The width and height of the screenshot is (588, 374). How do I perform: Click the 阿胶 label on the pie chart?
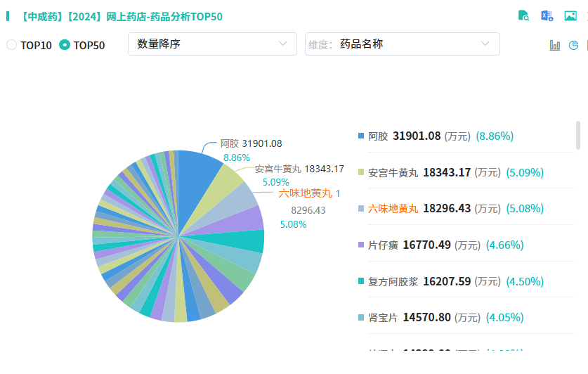coord(230,143)
